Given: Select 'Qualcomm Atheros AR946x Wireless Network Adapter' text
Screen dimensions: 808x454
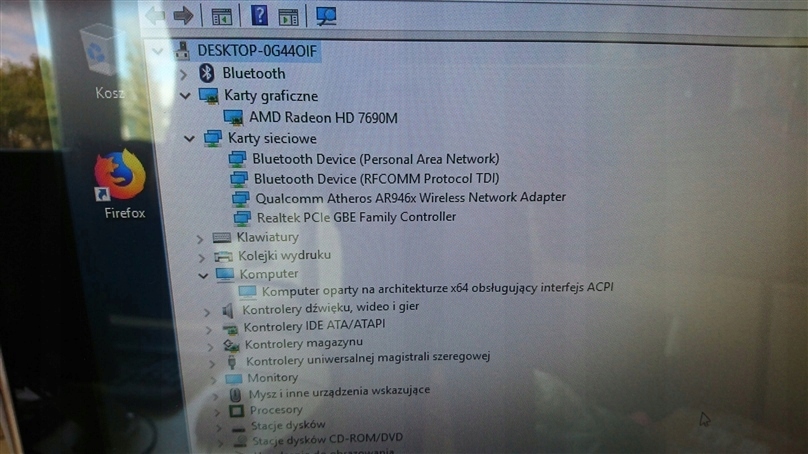Looking at the screenshot, I should point(410,198).
